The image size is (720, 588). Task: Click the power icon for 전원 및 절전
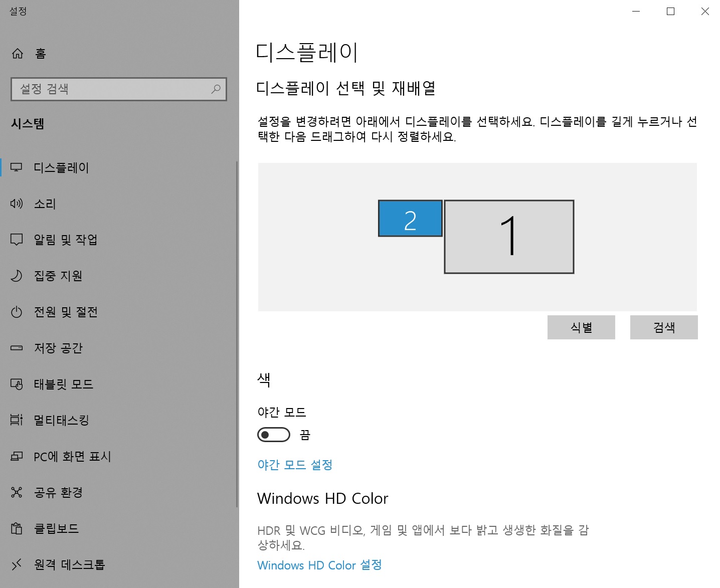17,312
